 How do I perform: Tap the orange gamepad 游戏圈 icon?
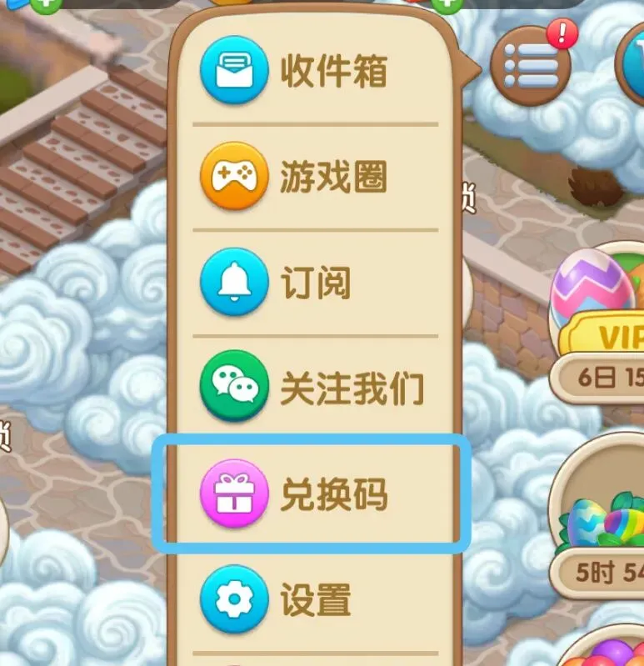[234, 176]
